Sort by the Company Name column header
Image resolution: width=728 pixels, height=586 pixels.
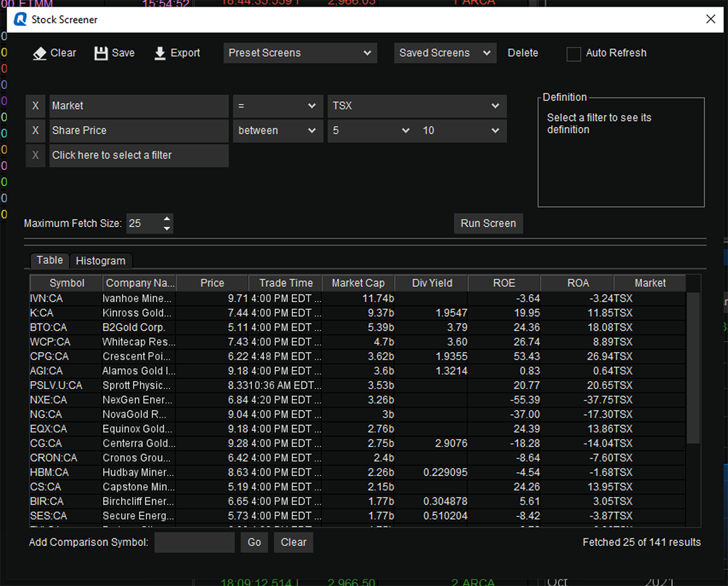click(140, 283)
